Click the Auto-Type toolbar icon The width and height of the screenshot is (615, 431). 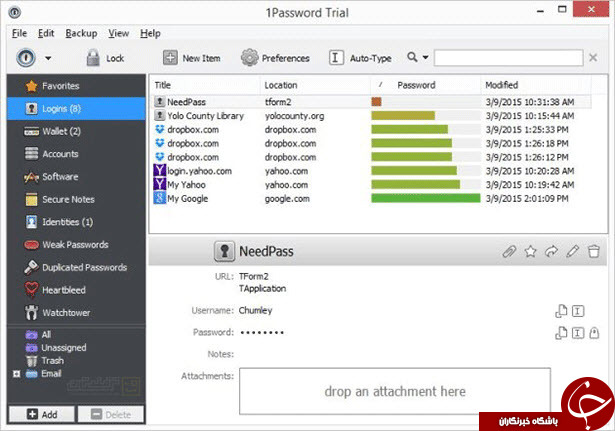point(336,58)
